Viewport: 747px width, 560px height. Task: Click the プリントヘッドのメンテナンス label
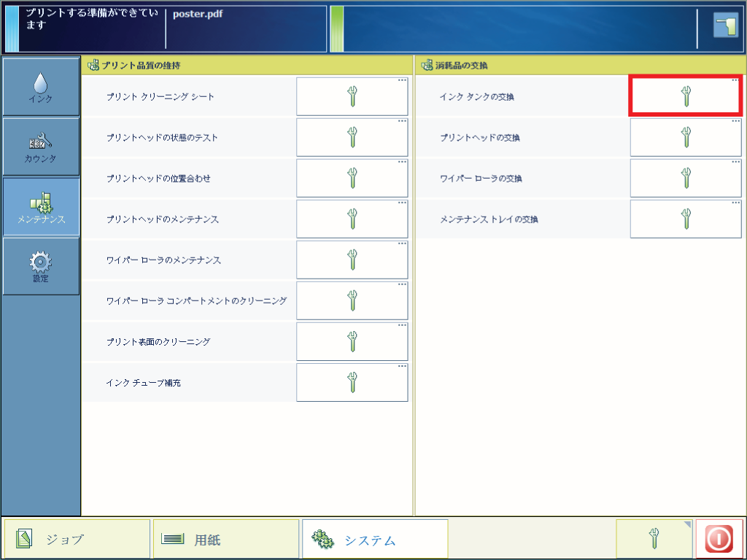[x=163, y=219]
